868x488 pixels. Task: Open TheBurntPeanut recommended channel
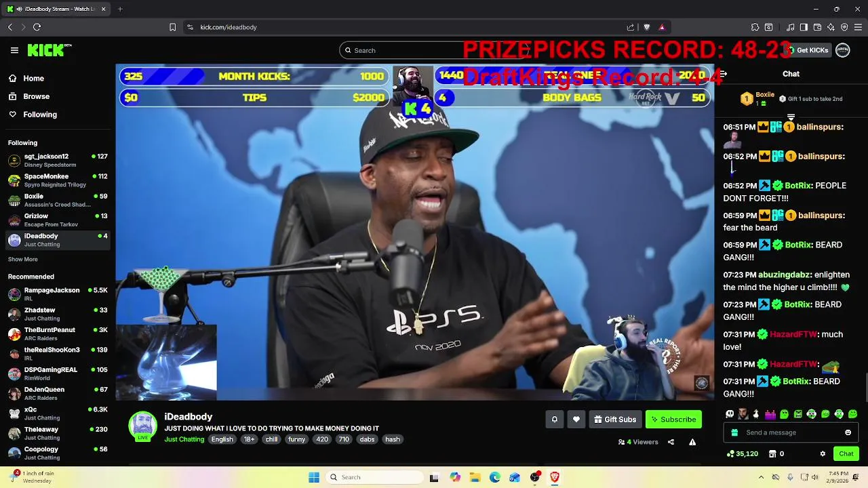tap(57, 333)
